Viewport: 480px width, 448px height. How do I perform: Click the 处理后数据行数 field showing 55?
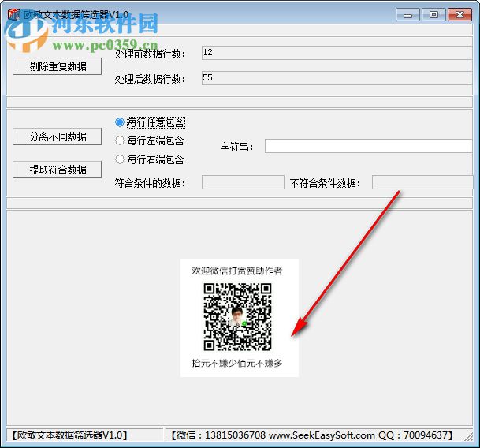click(x=337, y=78)
